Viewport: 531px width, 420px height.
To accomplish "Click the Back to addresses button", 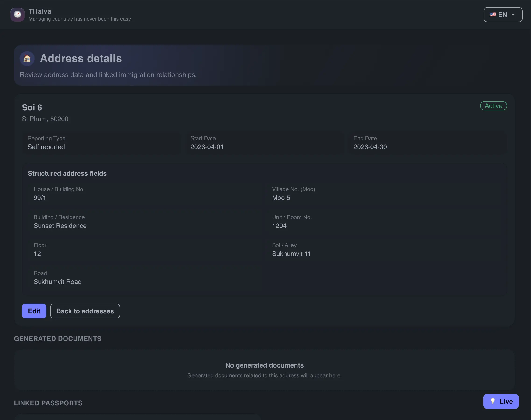I will (x=85, y=311).
